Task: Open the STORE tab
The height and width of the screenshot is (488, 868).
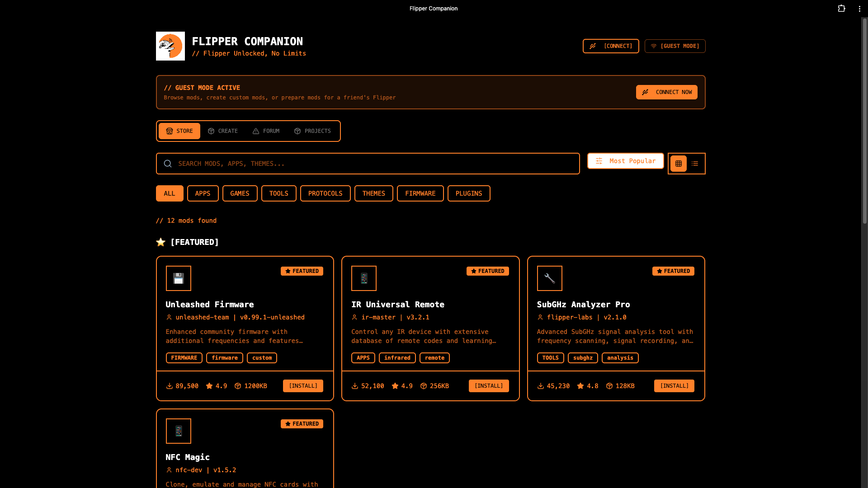Action: click(x=179, y=131)
